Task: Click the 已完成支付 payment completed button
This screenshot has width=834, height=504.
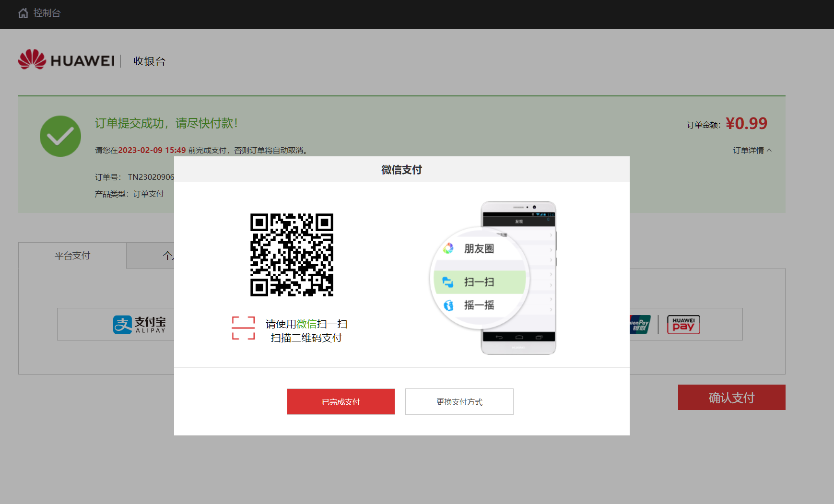Action: (341, 402)
